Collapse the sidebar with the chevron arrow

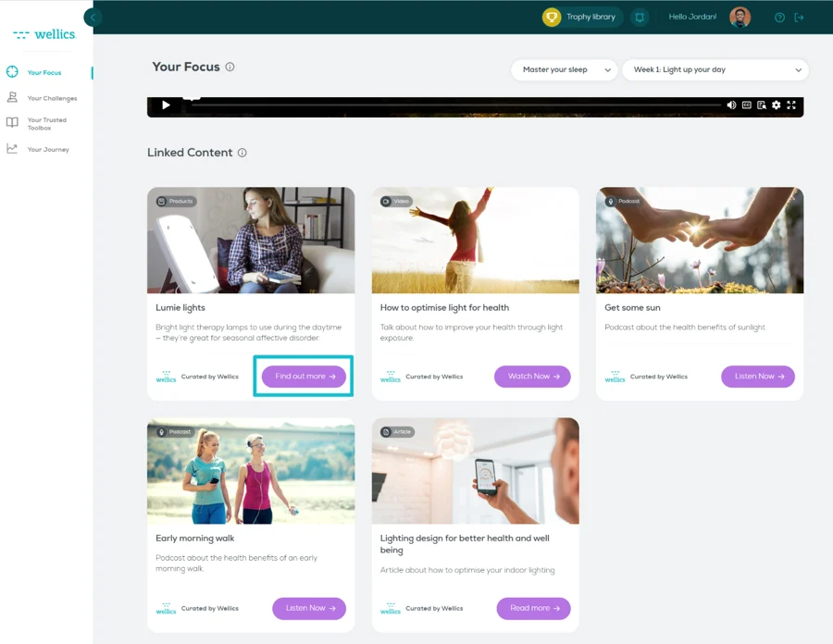(x=91, y=17)
